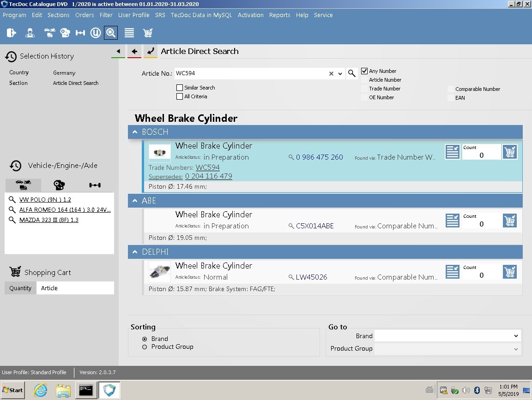Add Delphi LW45026 to shopping cart
This screenshot has width=532, height=400.
click(510, 272)
